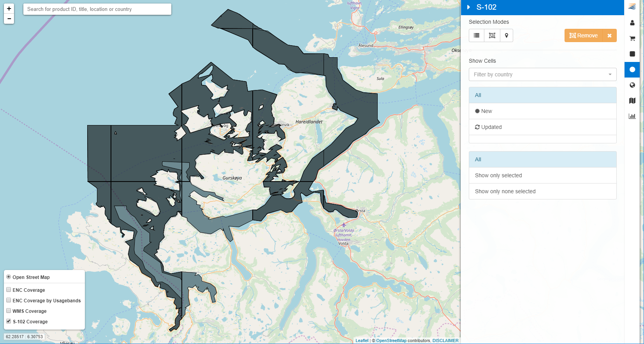
Task: Select the list selection mode icon
Action: [476, 35]
